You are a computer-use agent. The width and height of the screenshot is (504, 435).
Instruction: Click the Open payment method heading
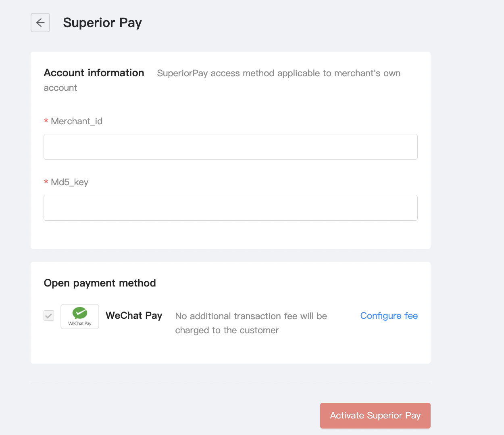coord(100,283)
